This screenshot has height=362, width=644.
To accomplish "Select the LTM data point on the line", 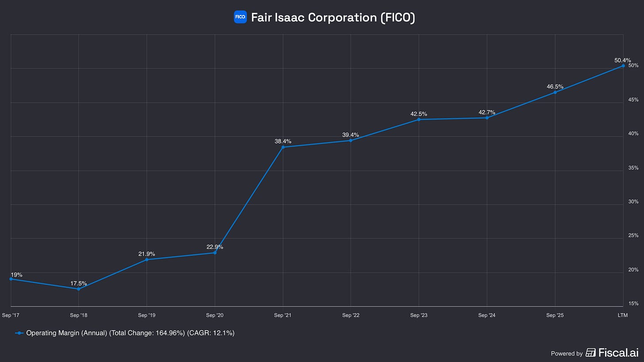I will 623,66.
